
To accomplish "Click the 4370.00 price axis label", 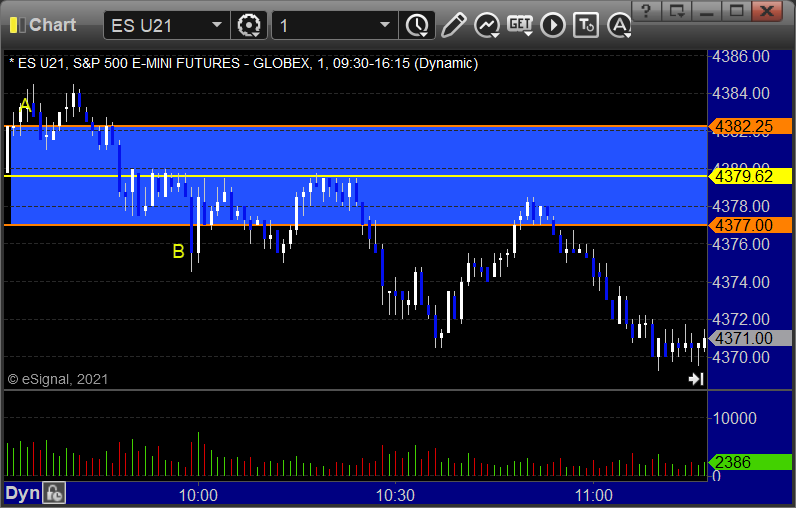I will (x=741, y=357).
